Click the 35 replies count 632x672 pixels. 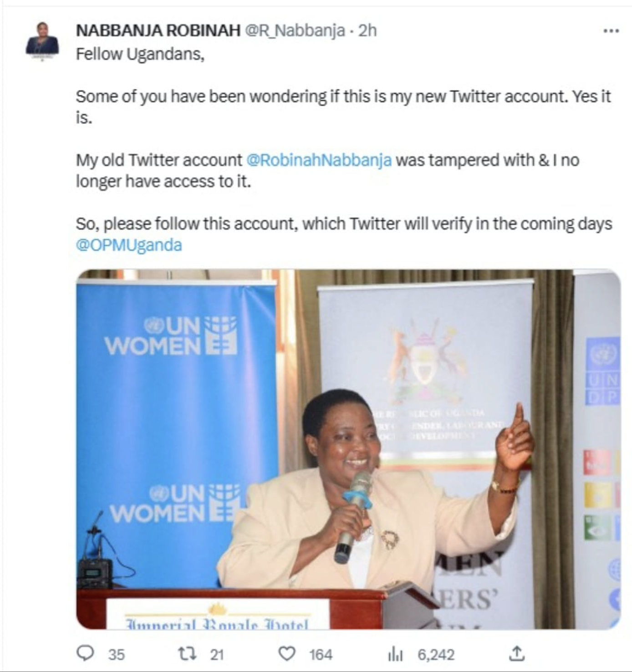coord(116,655)
